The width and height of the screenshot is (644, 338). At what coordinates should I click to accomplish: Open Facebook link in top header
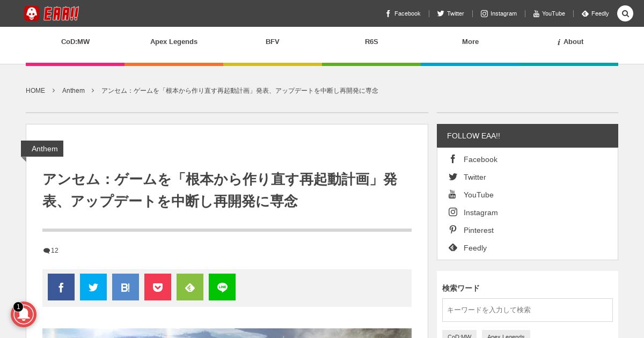click(403, 13)
